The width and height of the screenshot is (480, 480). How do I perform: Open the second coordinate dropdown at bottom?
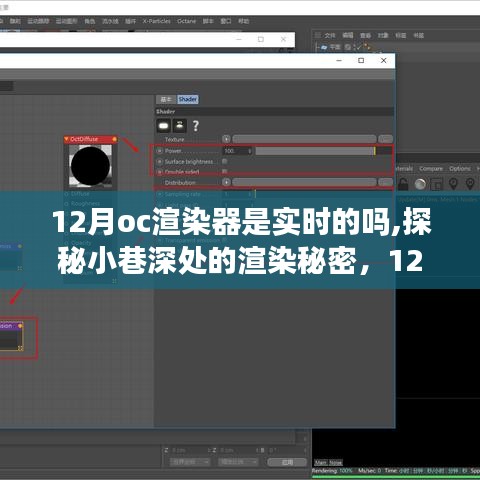pos(238,462)
